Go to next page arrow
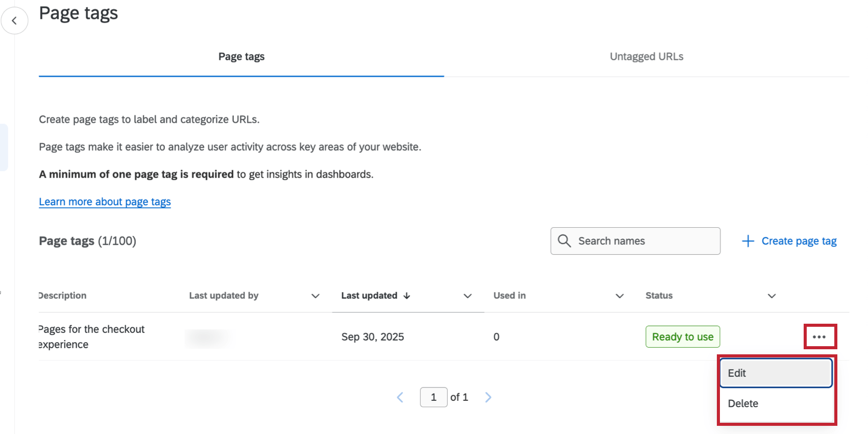Screen dimensions: 868x434 click(x=488, y=397)
